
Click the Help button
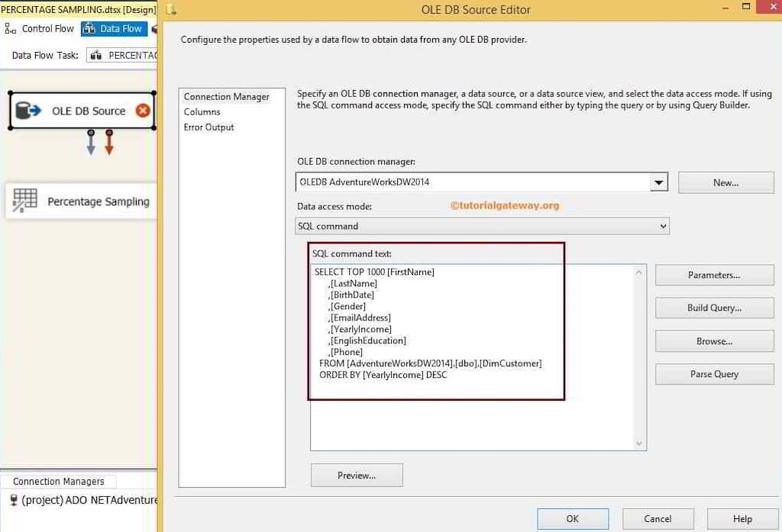pos(742,519)
